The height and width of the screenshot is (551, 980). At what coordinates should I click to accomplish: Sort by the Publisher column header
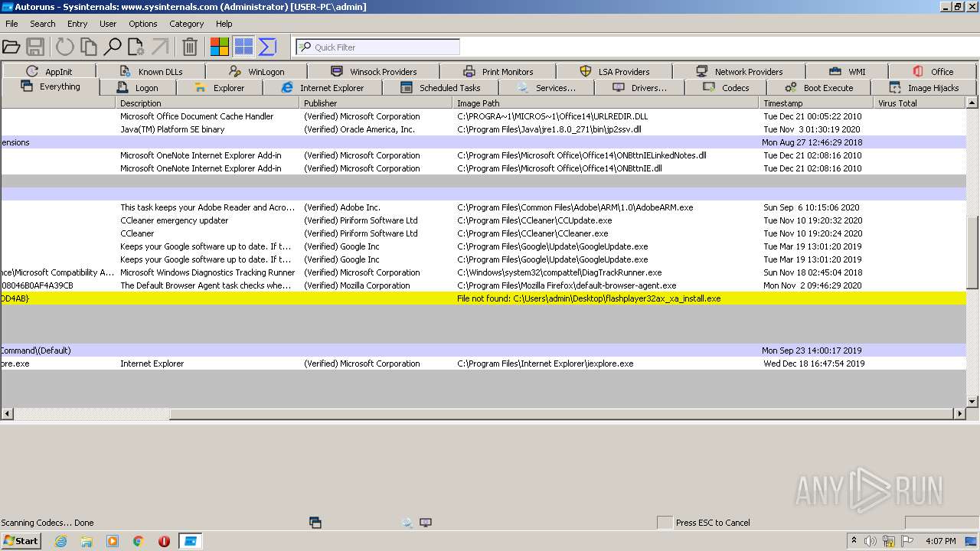pyautogui.click(x=376, y=103)
